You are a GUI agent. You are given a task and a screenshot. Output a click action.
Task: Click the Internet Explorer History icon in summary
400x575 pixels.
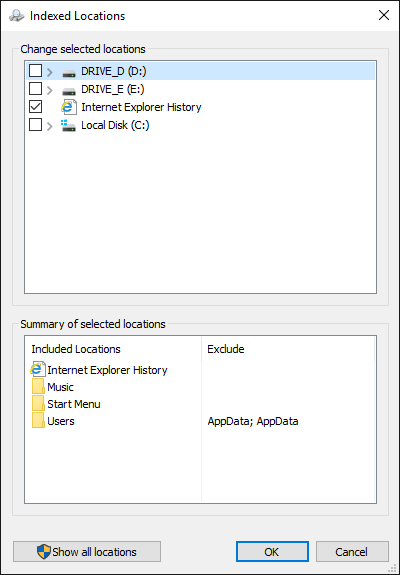pyautogui.click(x=38, y=369)
